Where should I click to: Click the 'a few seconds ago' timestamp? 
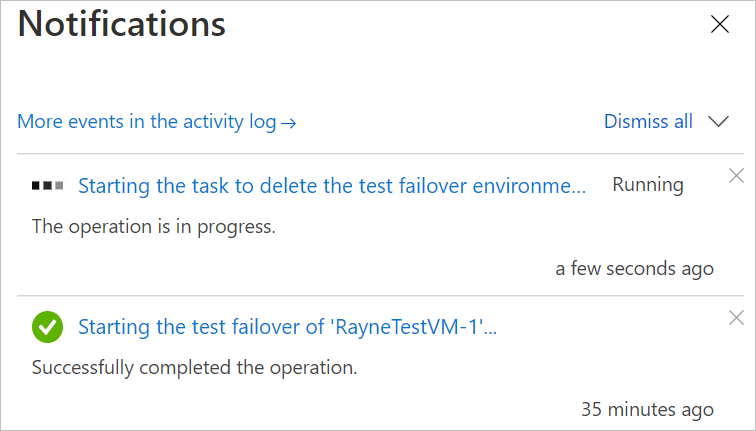634,268
